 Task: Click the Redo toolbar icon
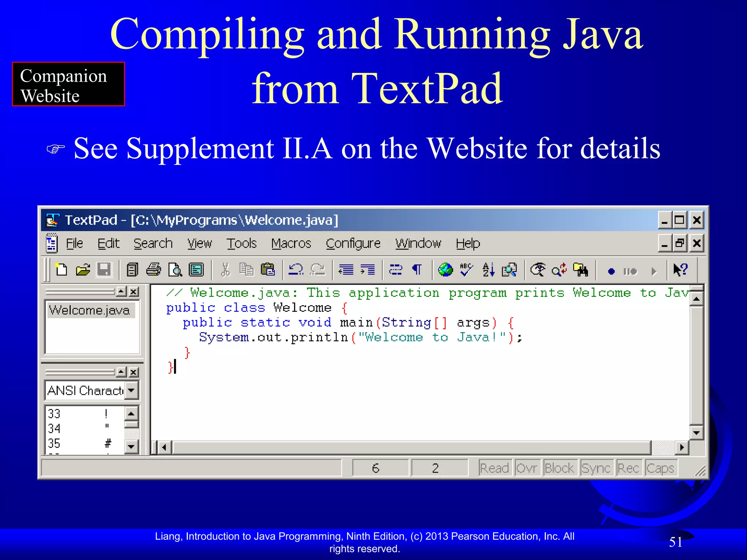point(318,270)
